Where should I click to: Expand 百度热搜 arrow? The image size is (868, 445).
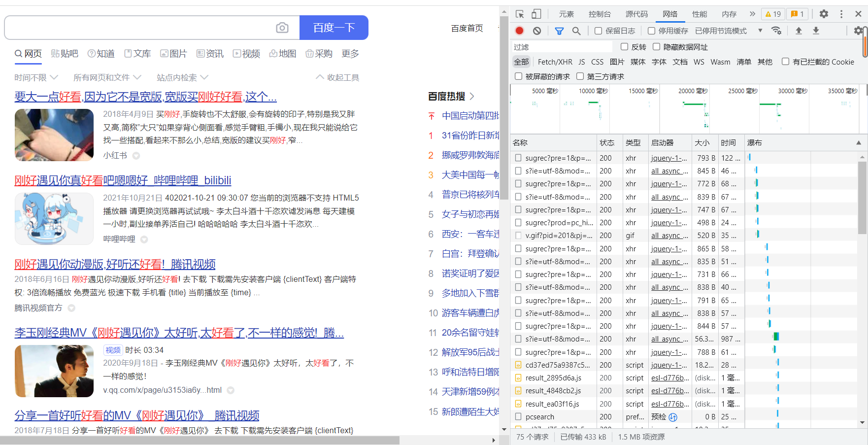[472, 96]
